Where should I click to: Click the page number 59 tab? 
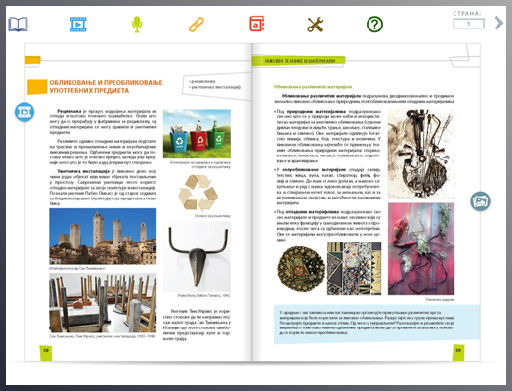[x=458, y=353]
